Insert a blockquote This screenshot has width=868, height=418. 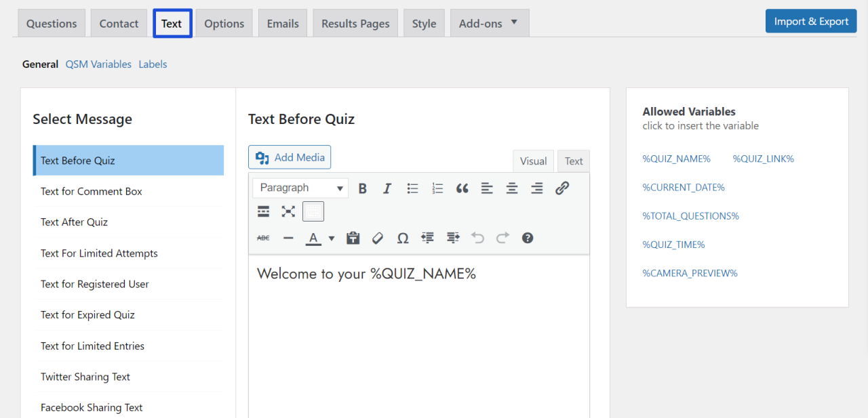point(462,188)
